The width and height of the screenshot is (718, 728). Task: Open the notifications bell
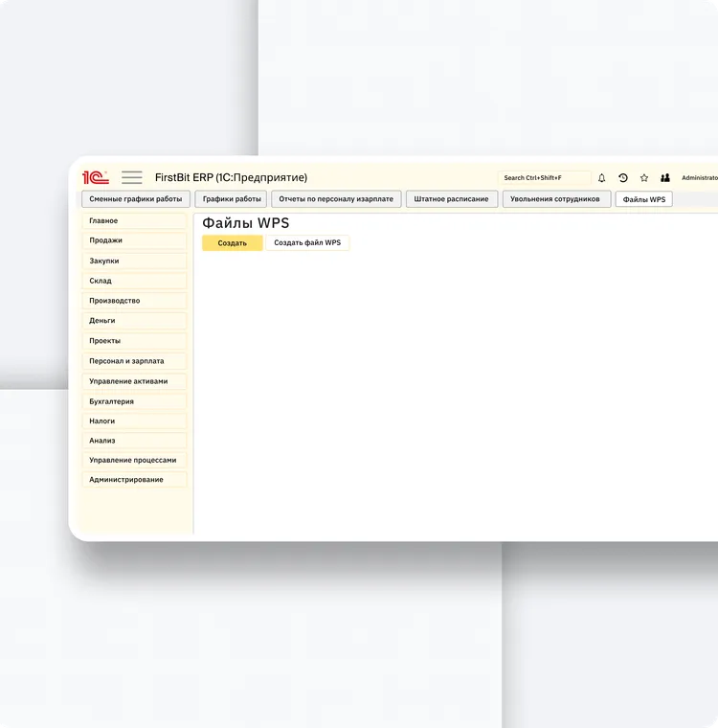[602, 178]
